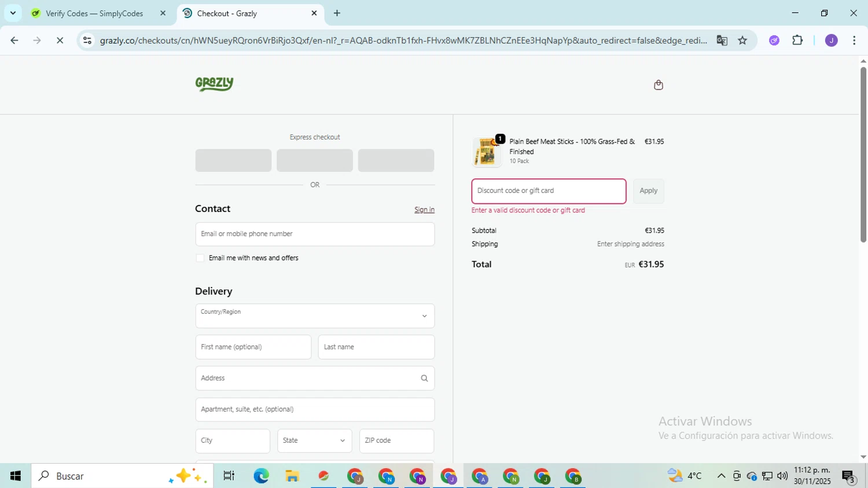Click the first express checkout button
The image size is (868, 488).
click(x=233, y=160)
